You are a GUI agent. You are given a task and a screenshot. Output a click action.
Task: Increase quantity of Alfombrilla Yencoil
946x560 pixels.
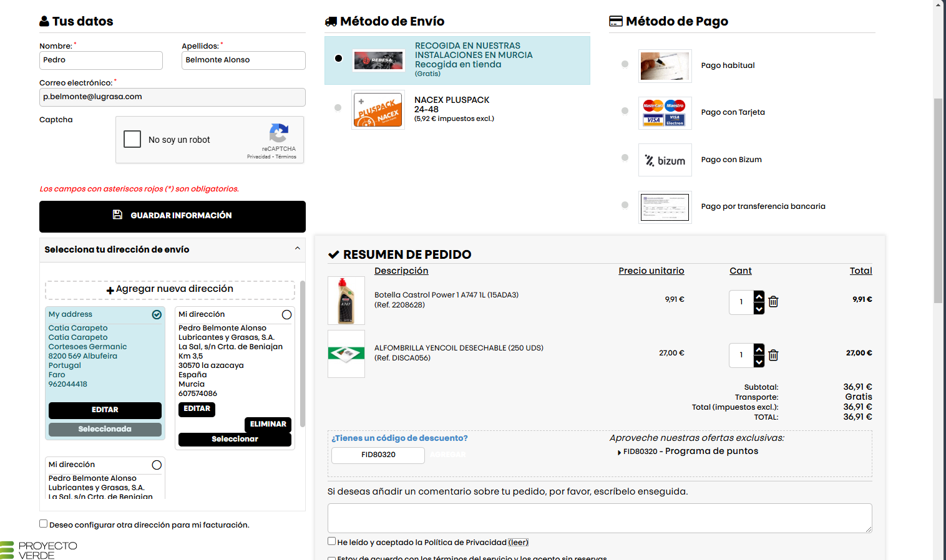click(x=759, y=349)
